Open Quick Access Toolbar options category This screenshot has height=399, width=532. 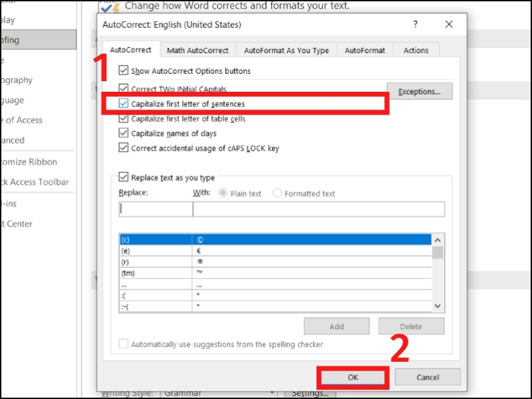35,182
